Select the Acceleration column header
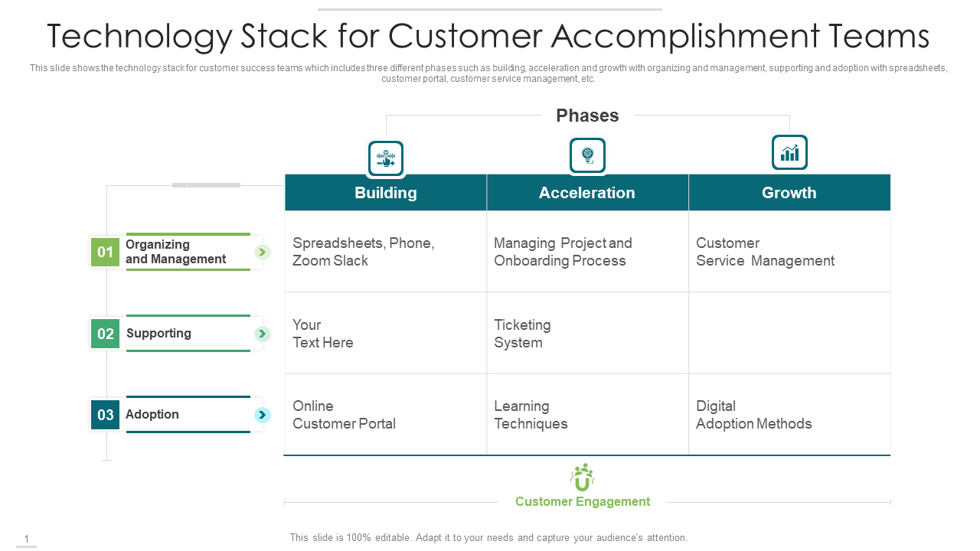Screen dimensions: 980x551 click(587, 192)
